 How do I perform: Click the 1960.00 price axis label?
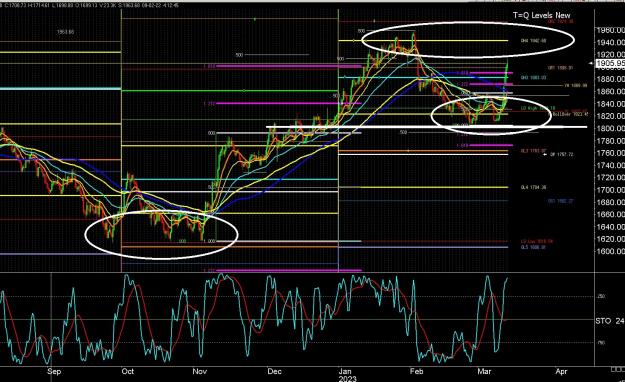[x=611, y=30]
